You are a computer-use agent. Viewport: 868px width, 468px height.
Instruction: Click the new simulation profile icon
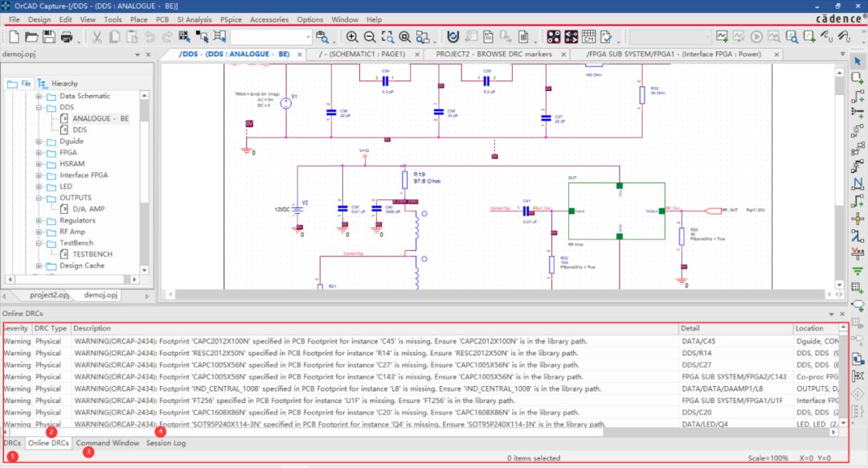722,37
